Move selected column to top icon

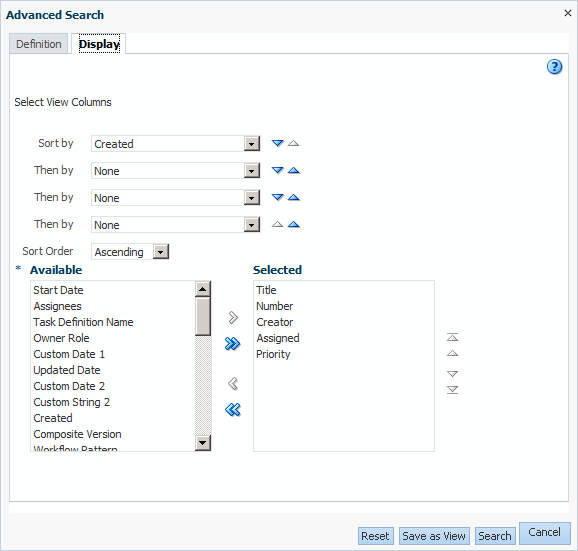click(452, 337)
